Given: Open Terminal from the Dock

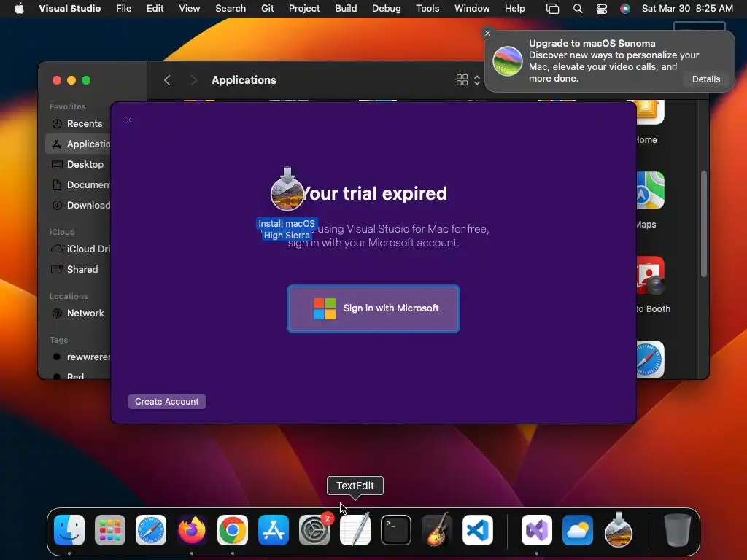Looking at the screenshot, I should click(x=396, y=530).
